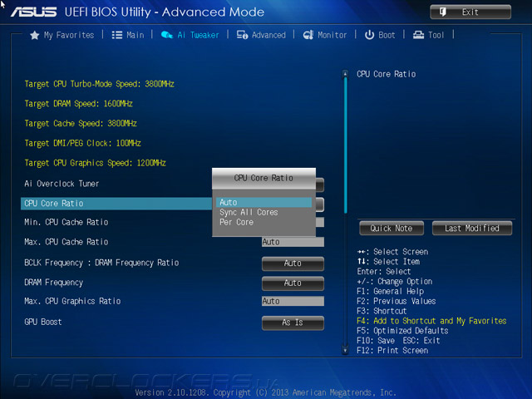Open BCLK Frequency : DRAM Frequency Ratio dropdown
This screenshot has height=399, width=532.
point(293,264)
